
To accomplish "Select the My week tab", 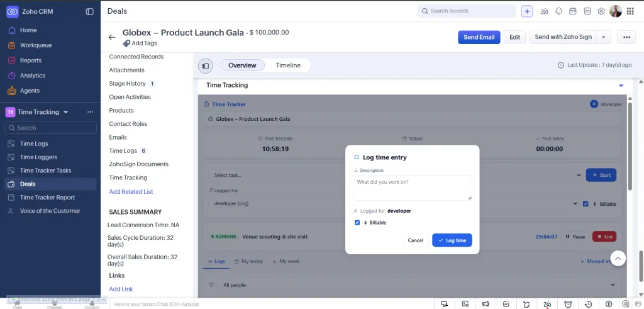I will 286,261.
